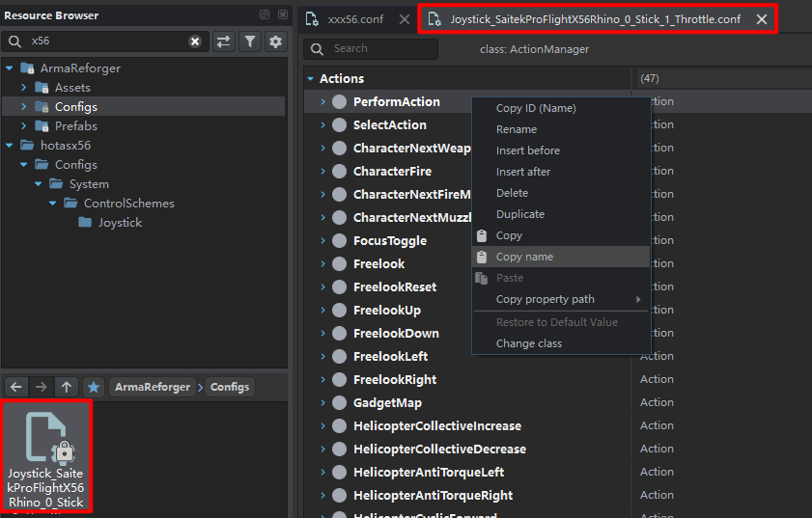This screenshot has height=518, width=812.
Task: Collapse the hotasx56 project tree
Action: pos(9,146)
